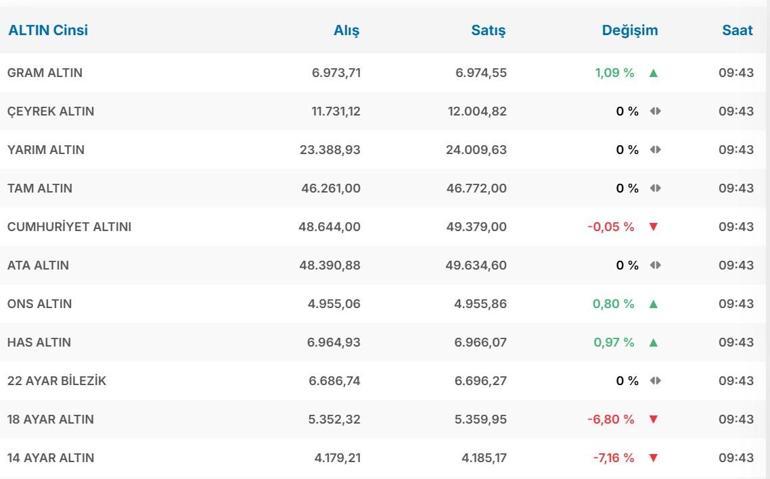Click the ÇEYREK ALTIN selling price 12.004,82

(x=477, y=111)
